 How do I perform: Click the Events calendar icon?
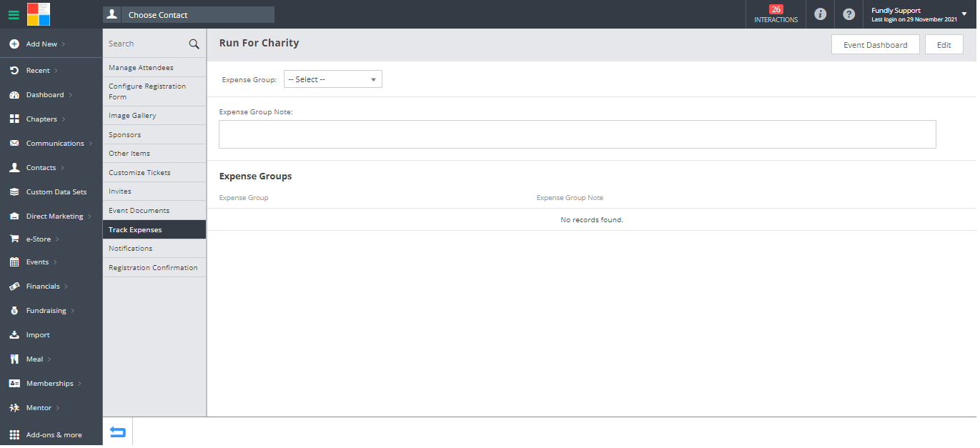click(14, 262)
